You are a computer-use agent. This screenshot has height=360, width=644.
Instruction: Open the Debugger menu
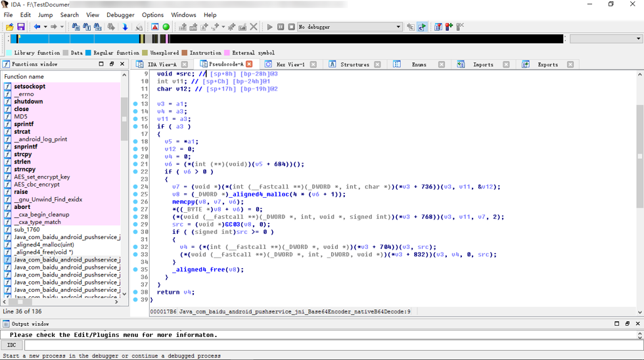tap(120, 14)
